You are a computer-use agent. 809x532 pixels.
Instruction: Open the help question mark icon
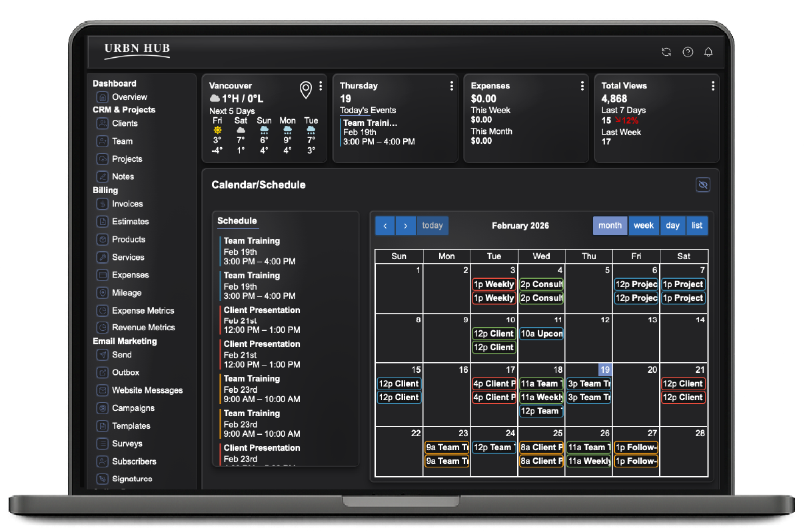[688, 52]
